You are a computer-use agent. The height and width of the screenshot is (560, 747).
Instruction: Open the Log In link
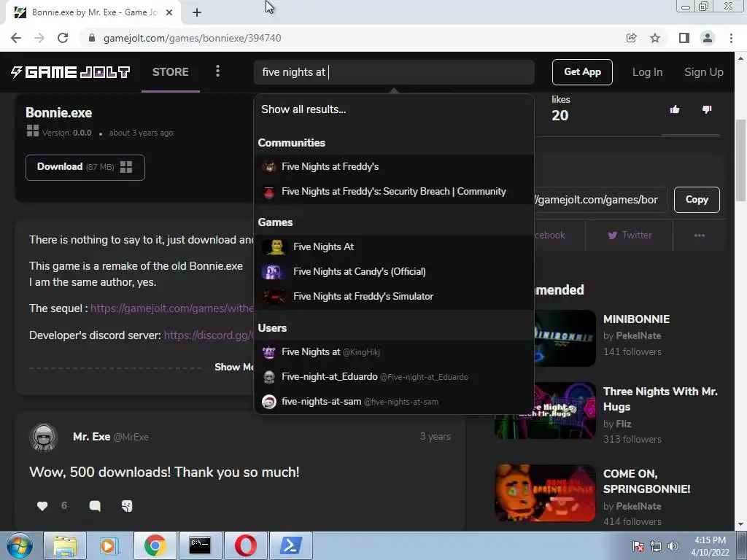click(x=647, y=72)
